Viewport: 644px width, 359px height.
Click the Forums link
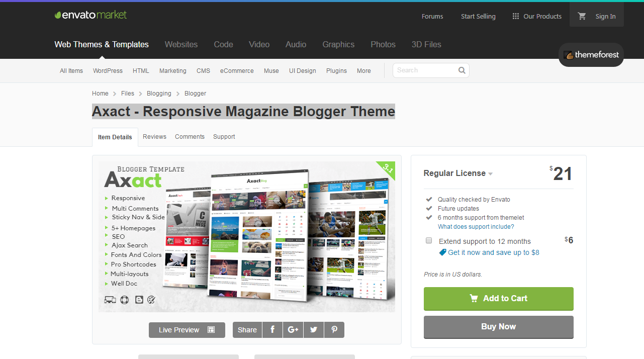click(x=432, y=17)
